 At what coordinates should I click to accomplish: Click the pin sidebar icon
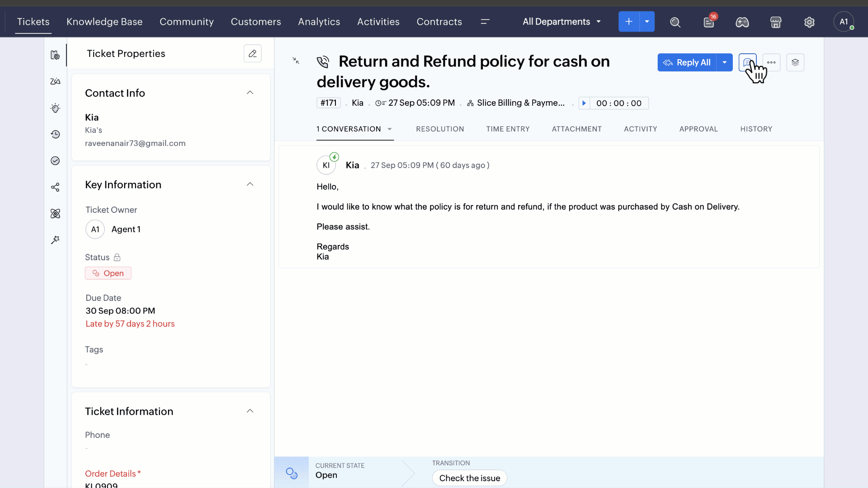point(55,240)
